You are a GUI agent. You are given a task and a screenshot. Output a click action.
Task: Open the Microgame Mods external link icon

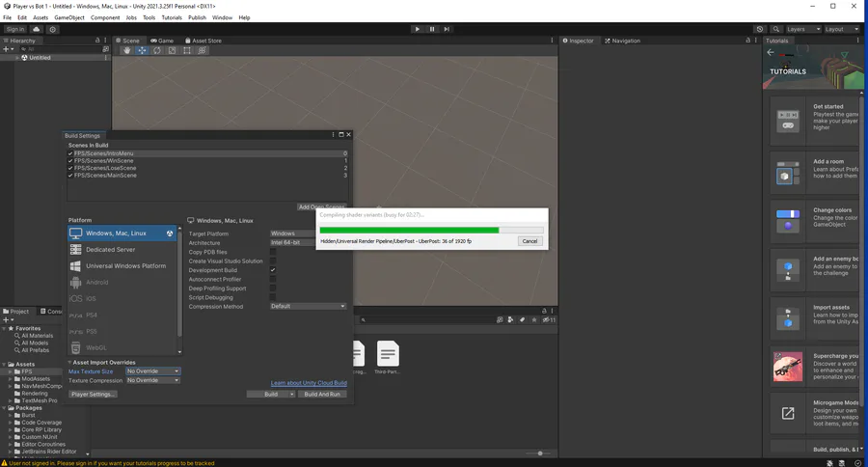pyautogui.click(x=788, y=413)
